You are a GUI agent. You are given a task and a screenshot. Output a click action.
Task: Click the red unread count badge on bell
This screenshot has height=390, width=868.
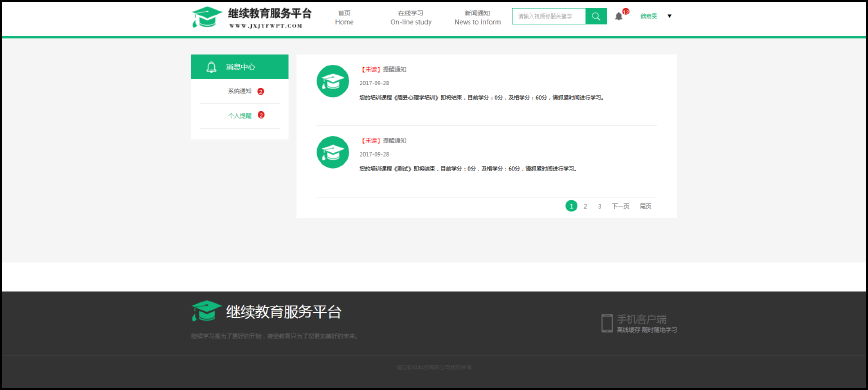(626, 11)
